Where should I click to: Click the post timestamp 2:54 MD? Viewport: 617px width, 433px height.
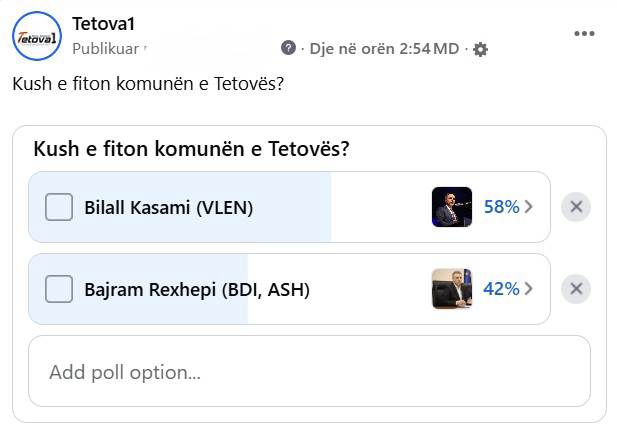(384, 48)
